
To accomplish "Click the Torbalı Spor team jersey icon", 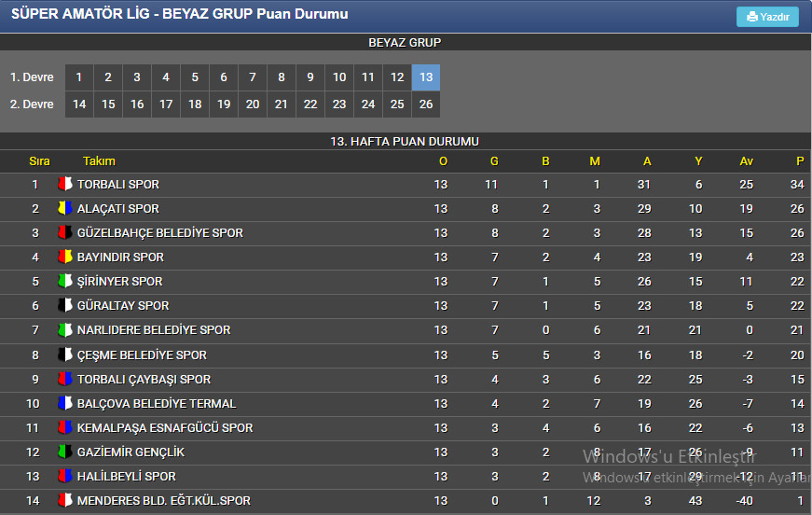I will (x=64, y=184).
